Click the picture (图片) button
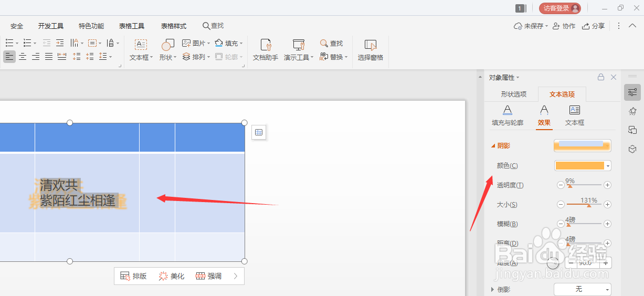 pos(196,43)
